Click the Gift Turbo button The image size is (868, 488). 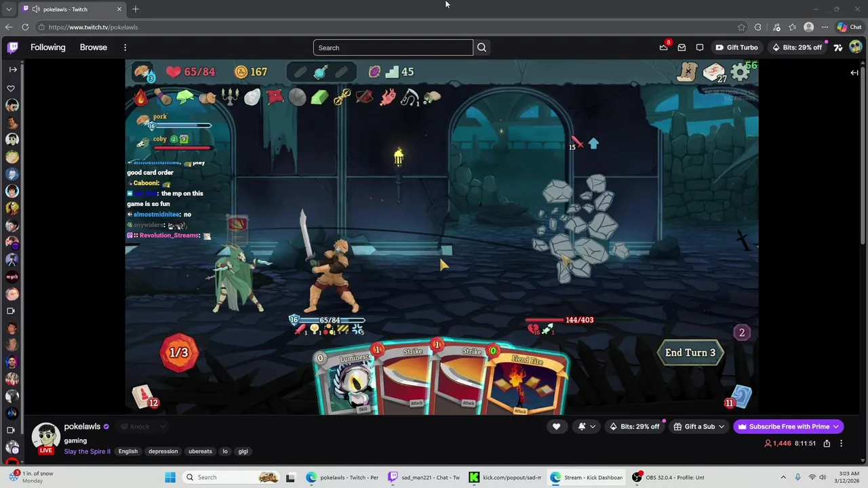click(737, 47)
